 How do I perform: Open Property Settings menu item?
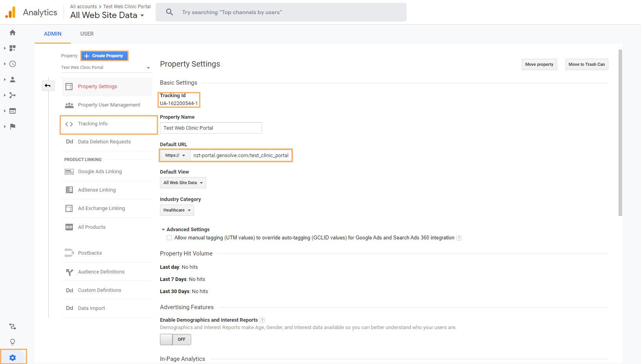click(107, 87)
